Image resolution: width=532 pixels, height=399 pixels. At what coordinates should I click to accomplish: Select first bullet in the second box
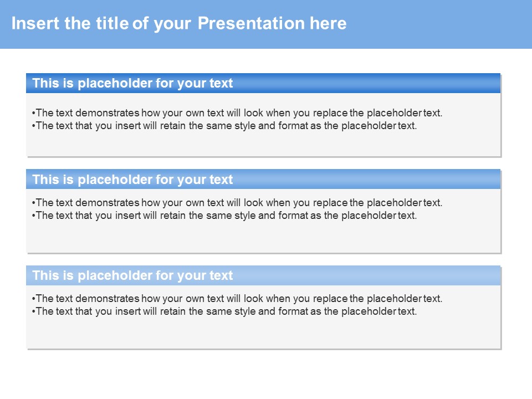[237, 203]
